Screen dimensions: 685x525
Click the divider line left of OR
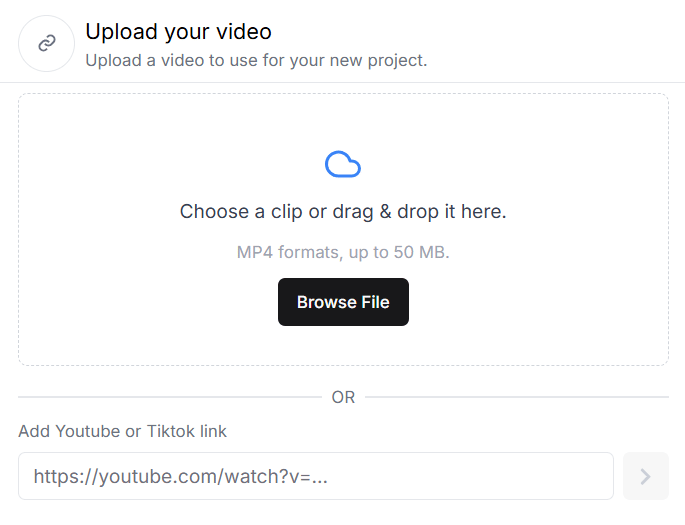170,397
